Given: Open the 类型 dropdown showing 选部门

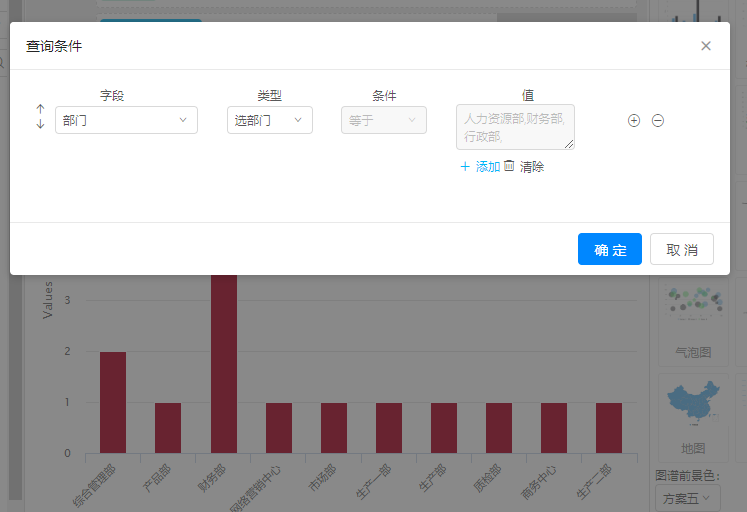Looking at the screenshot, I should point(269,120).
